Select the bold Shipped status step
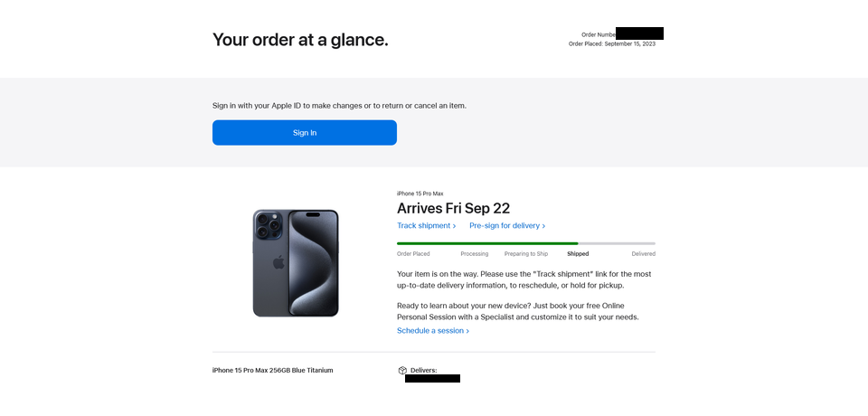 (x=578, y=254)
